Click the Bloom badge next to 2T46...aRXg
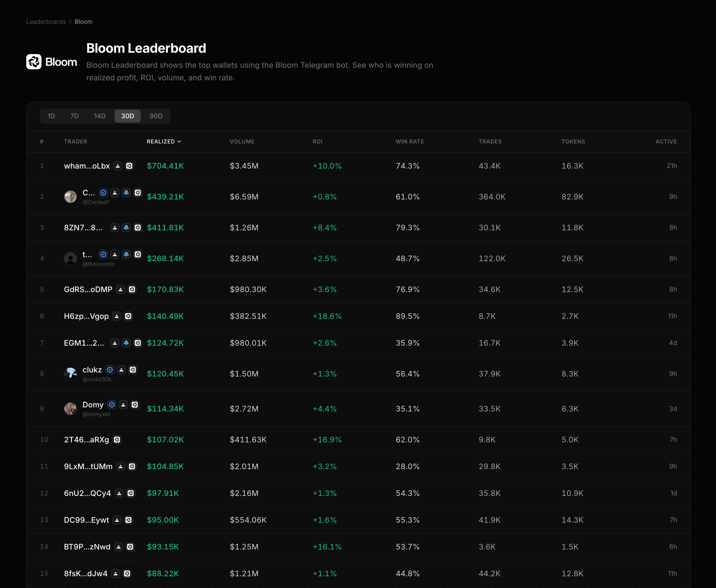Viewport: 716px width, 588px height. click(117, 440)
